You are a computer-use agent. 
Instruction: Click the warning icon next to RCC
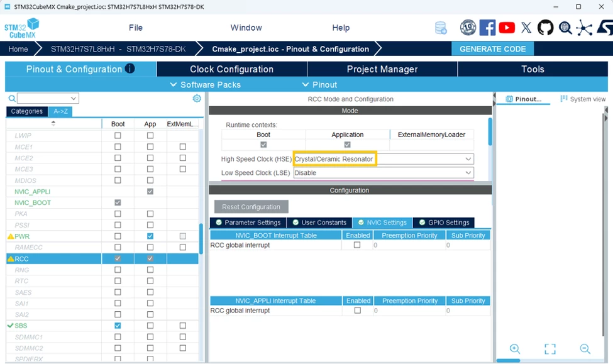pos(11,258)
